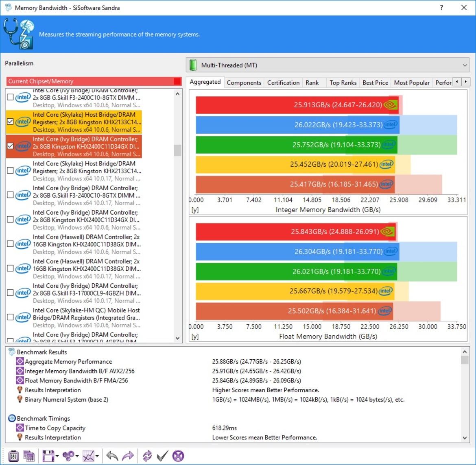Click the back arrow icon
476x465 pixels.
[112, 456]
